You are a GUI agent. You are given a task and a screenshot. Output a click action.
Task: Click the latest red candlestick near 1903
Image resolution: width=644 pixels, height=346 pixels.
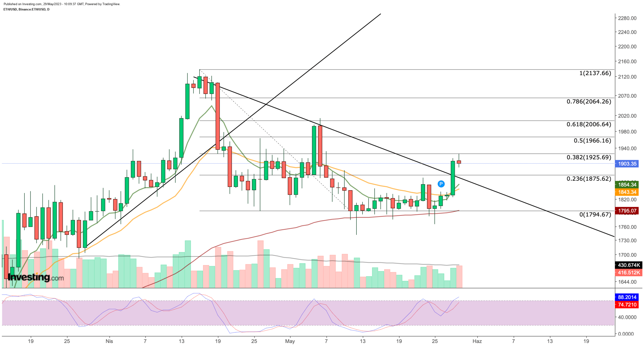click(459, 162)
